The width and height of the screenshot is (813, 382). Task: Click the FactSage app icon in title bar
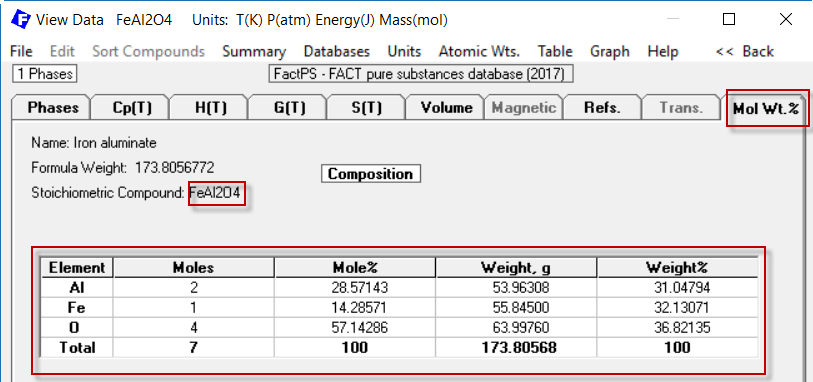(21, 20)
